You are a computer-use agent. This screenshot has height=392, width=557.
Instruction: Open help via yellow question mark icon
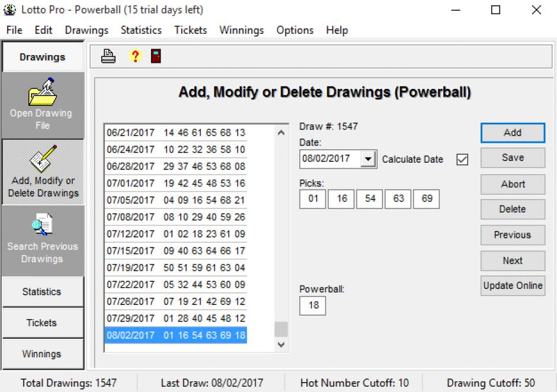pyautogui.click(x=135, y=56)
